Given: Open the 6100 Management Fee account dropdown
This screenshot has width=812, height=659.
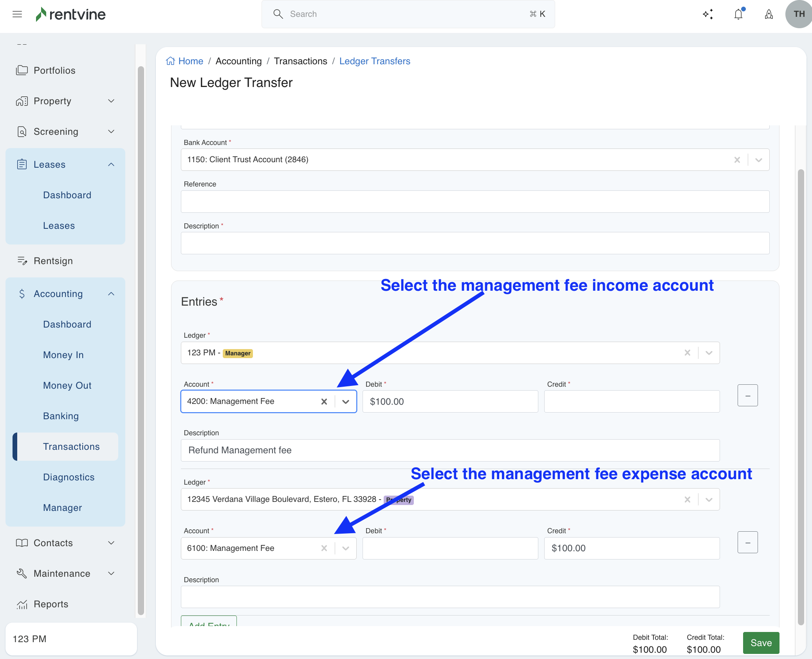Looking at the screenshot, I should [x=346, y=549].
